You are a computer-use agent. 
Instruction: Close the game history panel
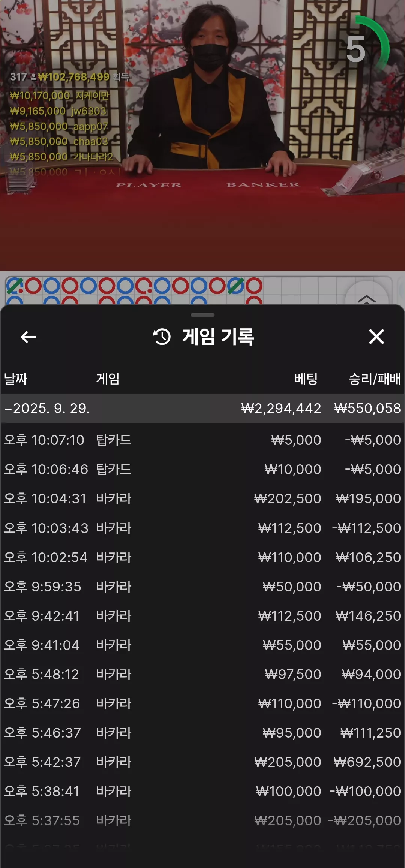(376, 337)
